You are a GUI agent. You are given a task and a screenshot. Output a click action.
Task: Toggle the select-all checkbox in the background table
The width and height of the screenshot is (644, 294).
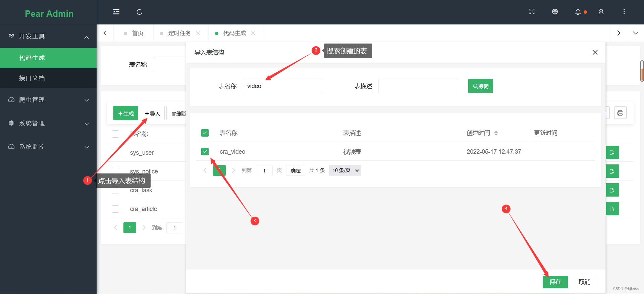click(x=115, y=134)
